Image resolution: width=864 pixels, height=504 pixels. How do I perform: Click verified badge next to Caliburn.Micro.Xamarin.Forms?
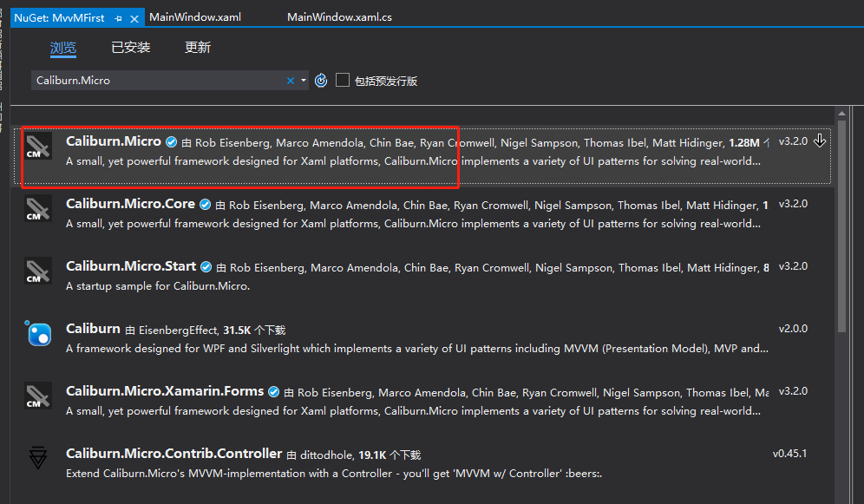coord(274,391)
